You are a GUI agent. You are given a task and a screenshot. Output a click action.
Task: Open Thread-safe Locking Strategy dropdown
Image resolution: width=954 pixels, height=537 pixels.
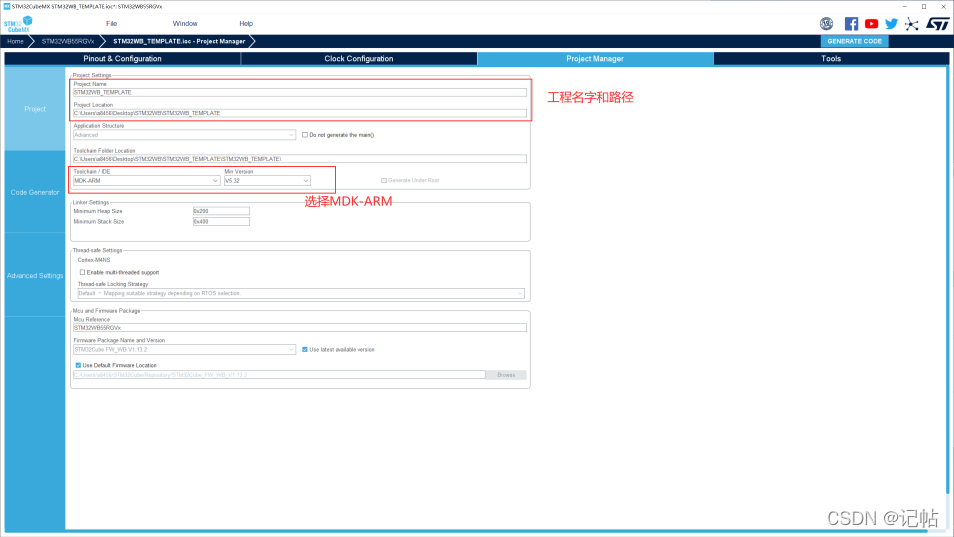coord(301,293)
